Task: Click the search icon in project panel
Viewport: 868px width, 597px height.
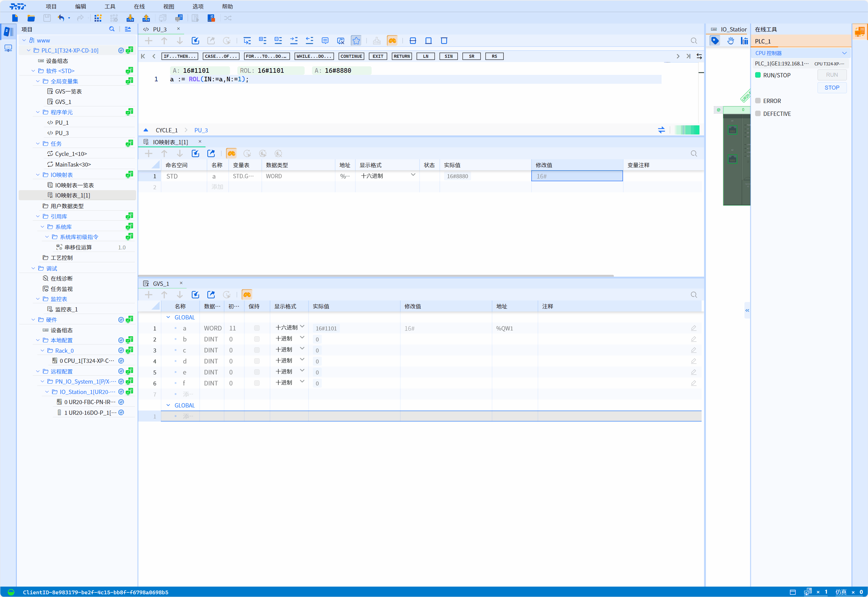Action: [112, 29]
